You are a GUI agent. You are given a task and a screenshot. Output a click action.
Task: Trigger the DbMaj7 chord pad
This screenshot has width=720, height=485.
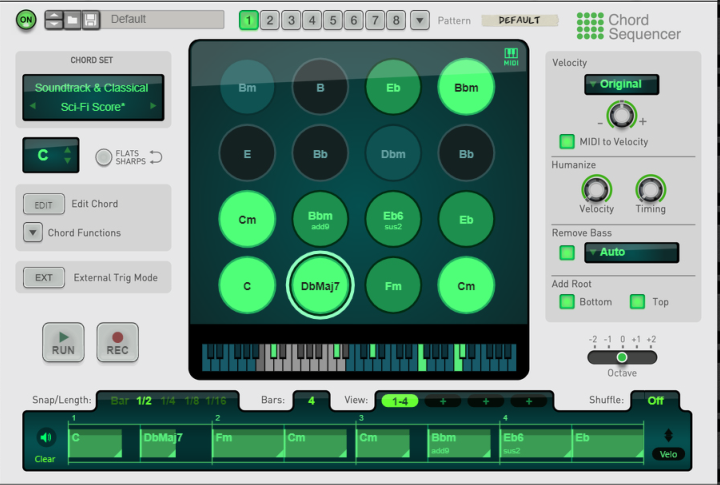[x=319, y=286]
